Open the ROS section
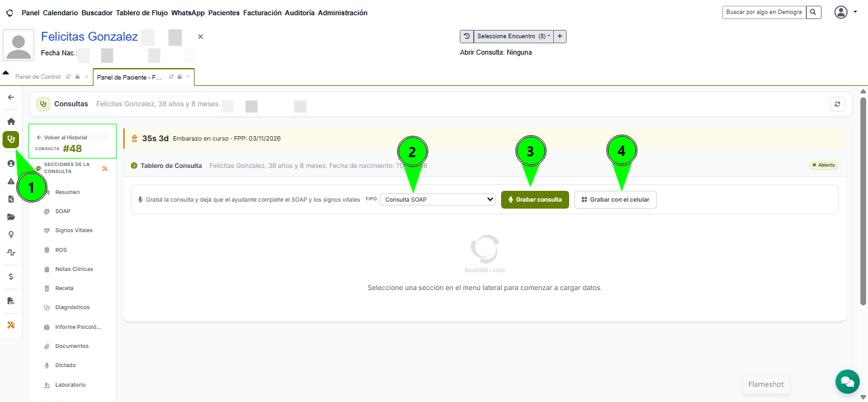Viewport: 868px width, 402px height. point(61,250)
